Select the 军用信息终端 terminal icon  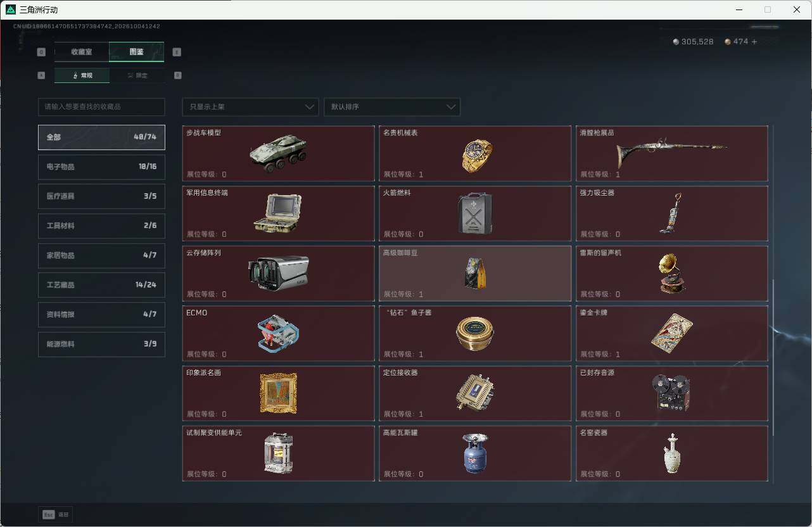[x=278, y=213]
